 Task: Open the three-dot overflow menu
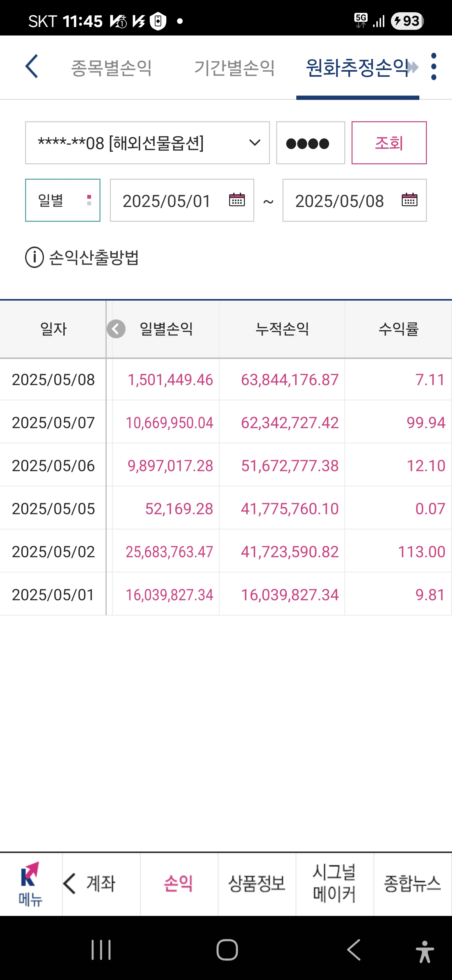(433, 67)
